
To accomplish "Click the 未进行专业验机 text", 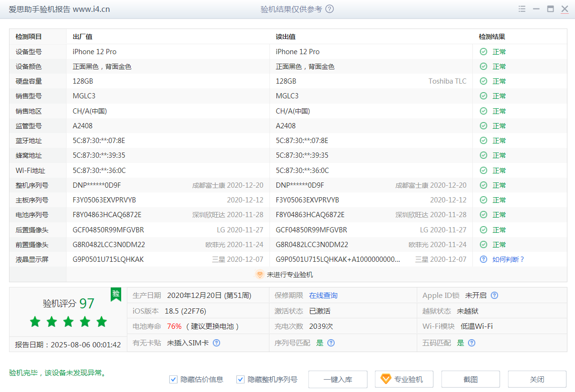I will click(x=290, y=275).
